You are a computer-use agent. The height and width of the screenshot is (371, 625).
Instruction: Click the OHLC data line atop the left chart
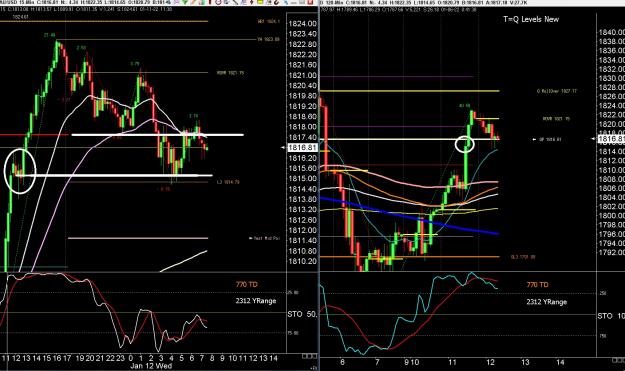point(86,9)
